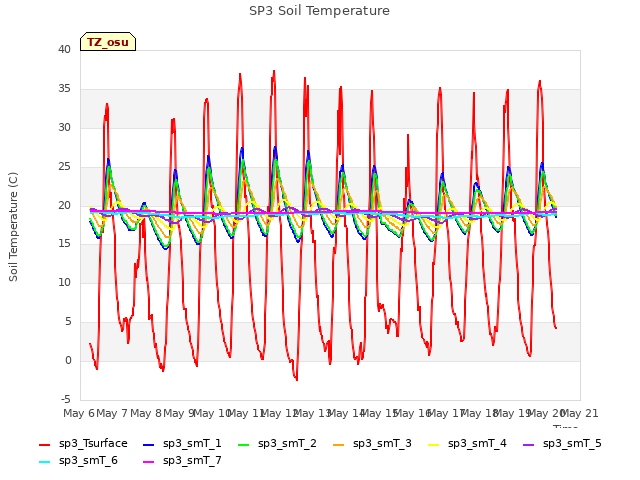Click the -5 y-axis tick label

[66, 399]
